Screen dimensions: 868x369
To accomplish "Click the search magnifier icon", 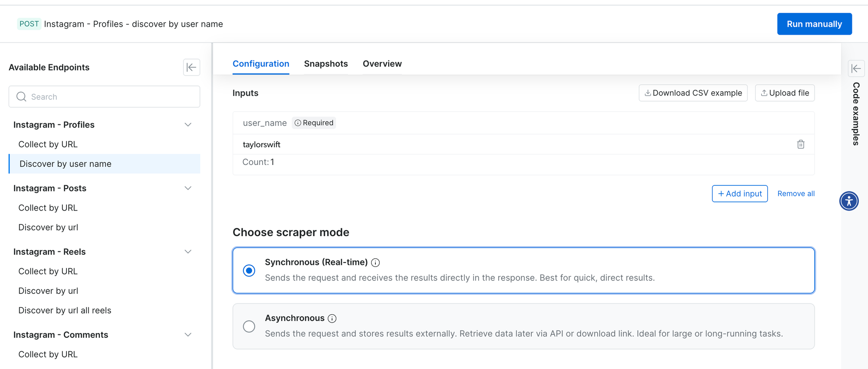I will point(21,97).
